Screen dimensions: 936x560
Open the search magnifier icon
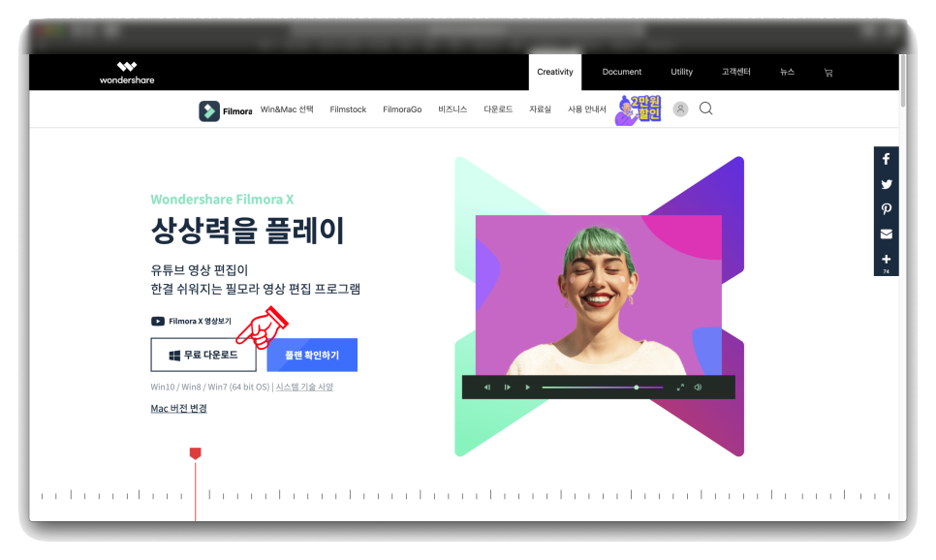[706, 109]
